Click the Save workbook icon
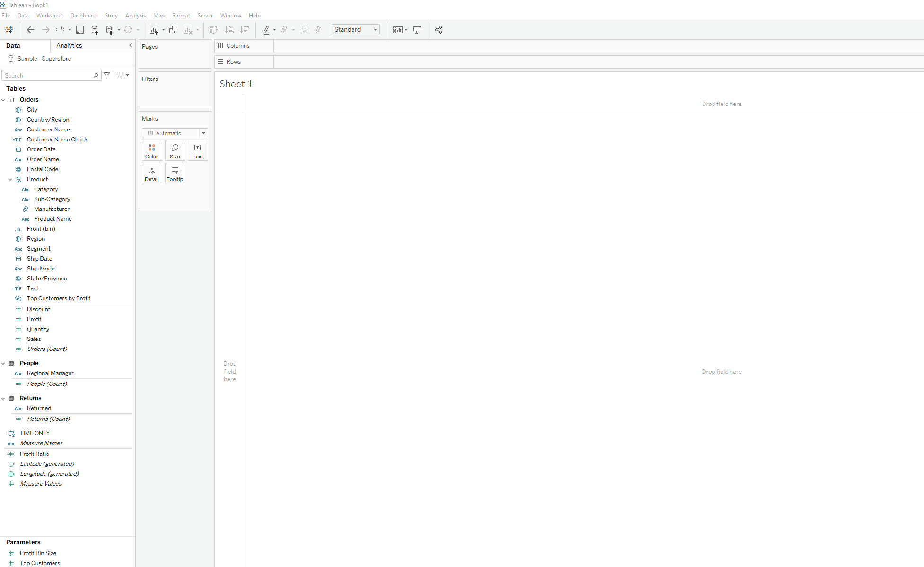924x567 pixels. coord(80,30)
